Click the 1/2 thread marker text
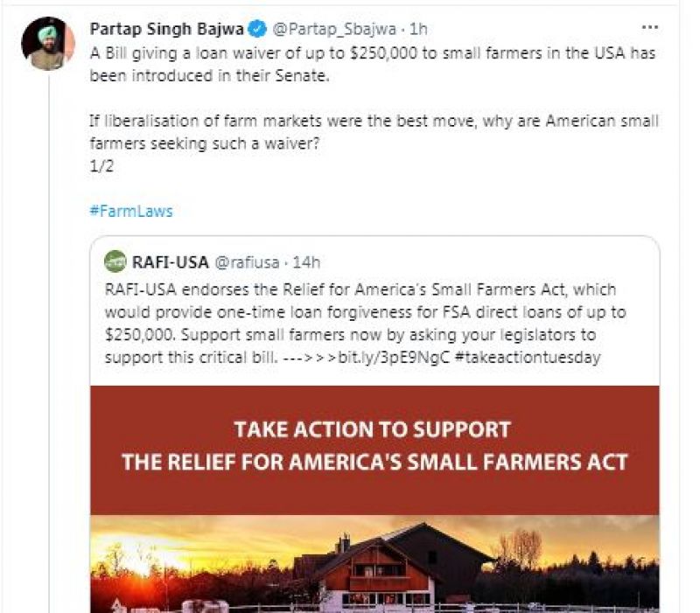Viewport: 700px width, 613px height. point(99,165)
